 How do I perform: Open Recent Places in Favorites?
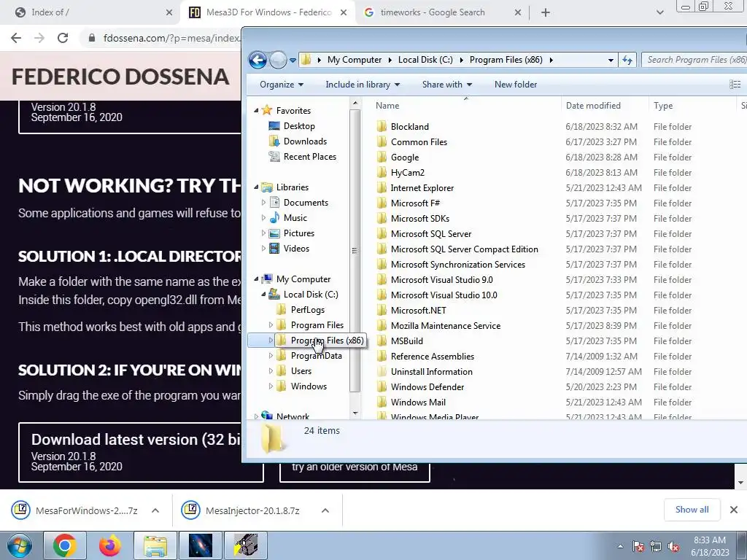tap(309, 157)
